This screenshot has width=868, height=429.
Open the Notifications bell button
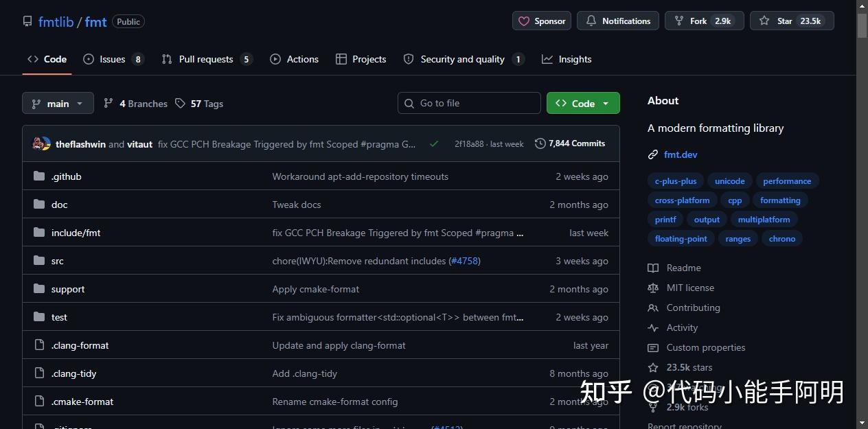tap(617, 21)
